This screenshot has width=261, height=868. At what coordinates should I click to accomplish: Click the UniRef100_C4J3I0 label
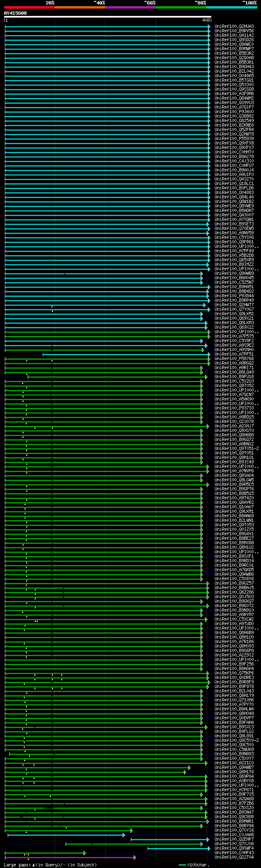pyautogui.click(x=234, y=161)
